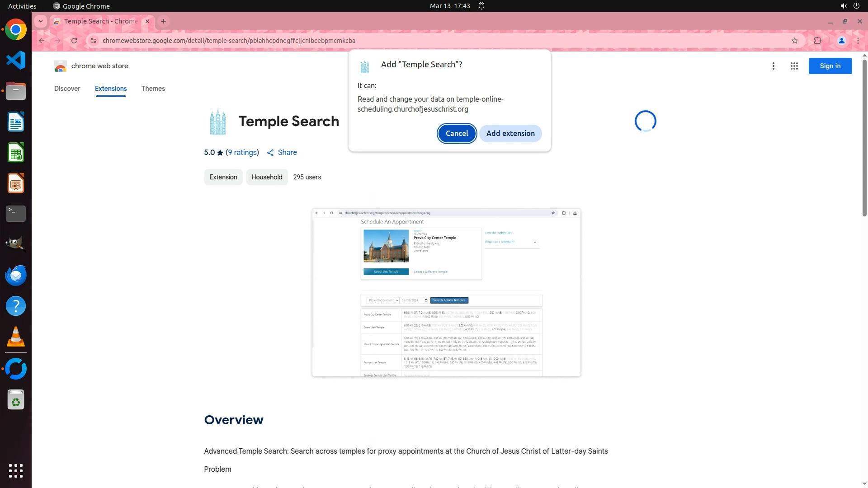Reload the current page
The image size is (868, 488).
click(74, 41)
